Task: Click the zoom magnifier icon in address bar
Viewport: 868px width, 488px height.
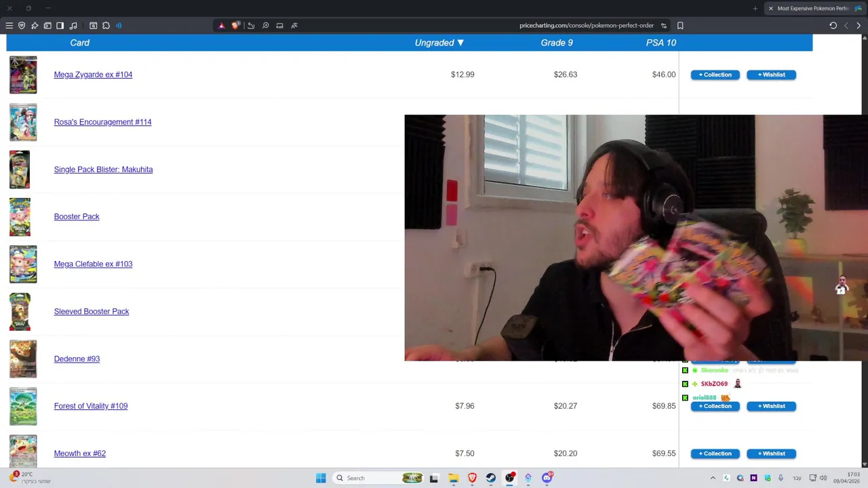Action: click(x=265, y=26)
